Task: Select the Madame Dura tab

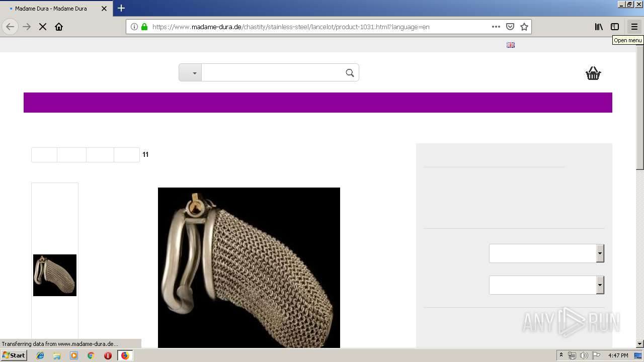Action: tap(55, 9)
